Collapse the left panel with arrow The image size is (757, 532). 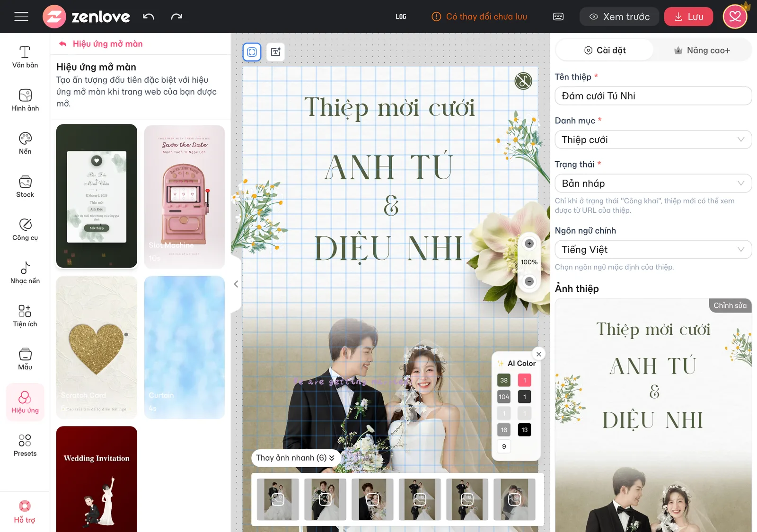(x=236, y=284)
